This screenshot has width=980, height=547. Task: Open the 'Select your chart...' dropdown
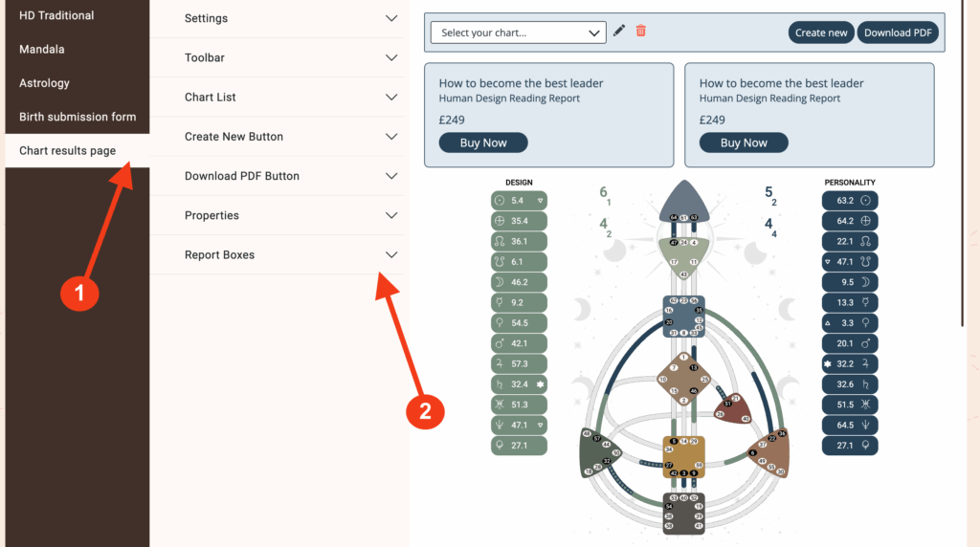coord(518,33)
